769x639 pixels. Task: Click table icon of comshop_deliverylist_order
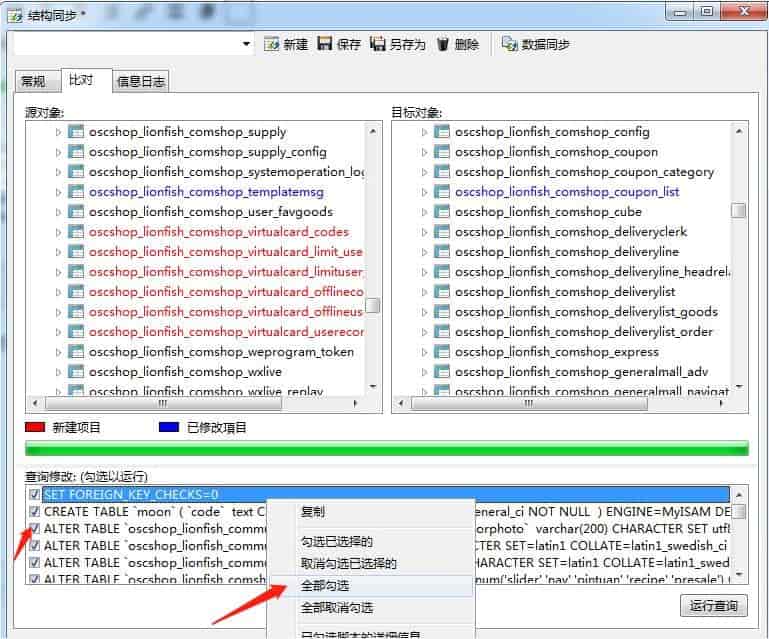[x=442, y=332]
